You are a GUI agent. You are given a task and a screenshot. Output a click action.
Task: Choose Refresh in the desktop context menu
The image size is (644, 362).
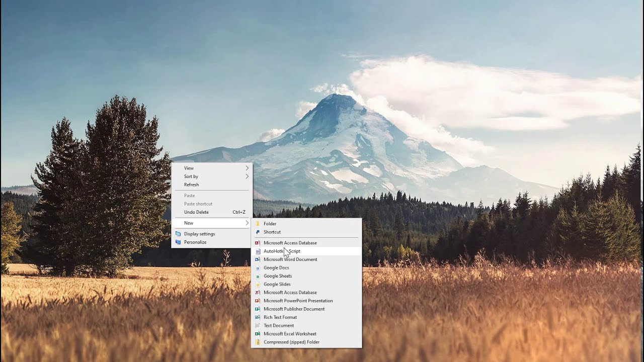(212, 185)
